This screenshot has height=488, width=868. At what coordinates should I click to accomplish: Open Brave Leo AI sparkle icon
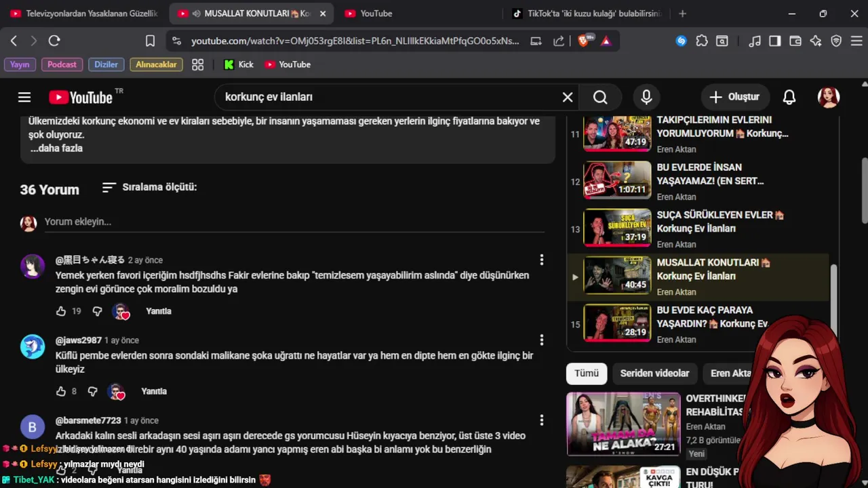click(x=816, y=41)
